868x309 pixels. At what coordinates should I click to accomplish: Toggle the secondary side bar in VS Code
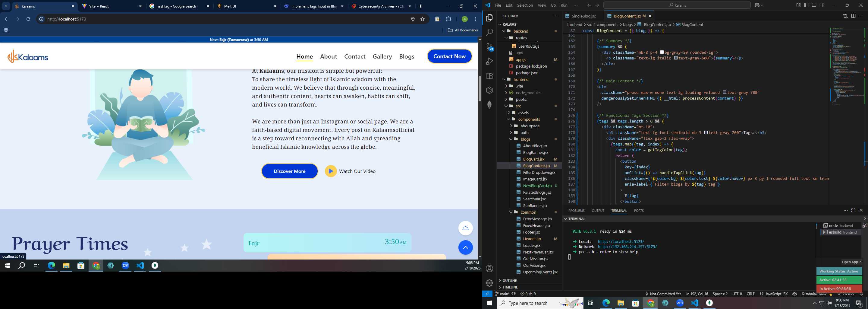pyautogui.click(x=822, y=5)
